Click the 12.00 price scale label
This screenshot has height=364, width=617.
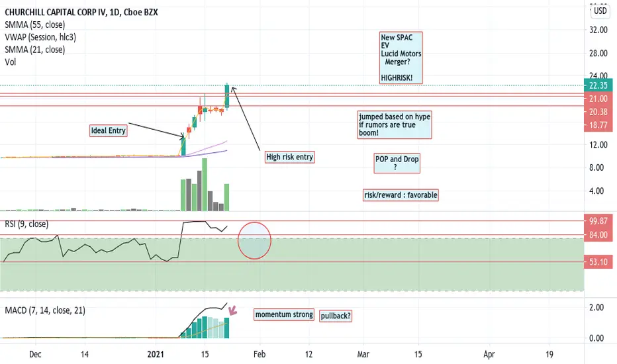[x=598, y=145]
